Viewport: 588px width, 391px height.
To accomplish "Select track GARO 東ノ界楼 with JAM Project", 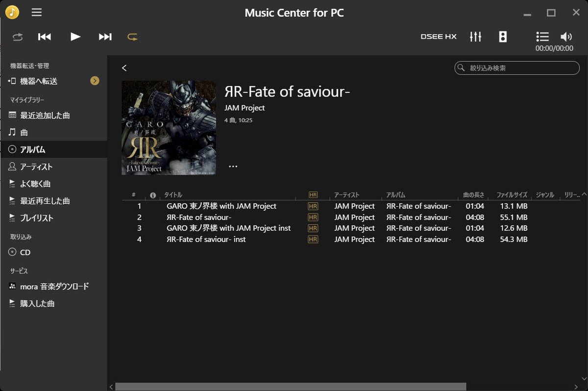I will point(221,206).
